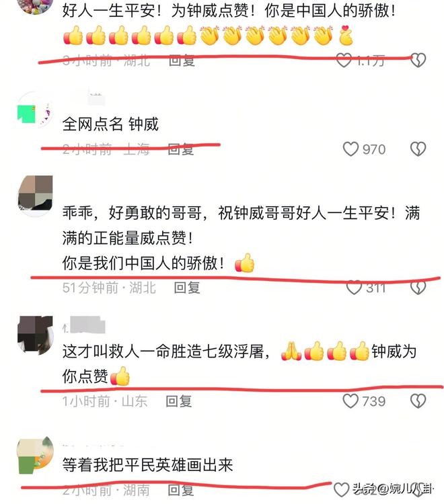The height and width of the screenshot is (504, 444).
Task: Open avatar of 乖乖好勇敢 commenter
Action: pos(35,194)
